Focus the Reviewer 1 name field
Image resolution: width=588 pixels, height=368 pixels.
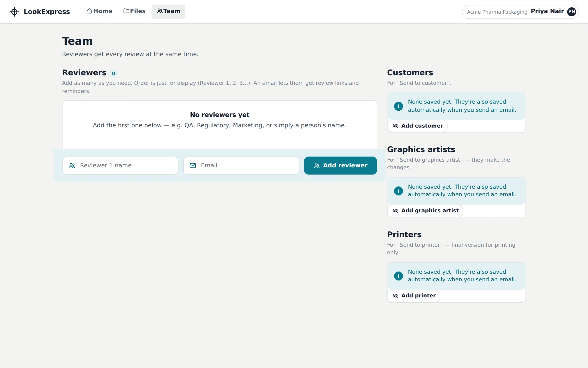pos(120,165)
